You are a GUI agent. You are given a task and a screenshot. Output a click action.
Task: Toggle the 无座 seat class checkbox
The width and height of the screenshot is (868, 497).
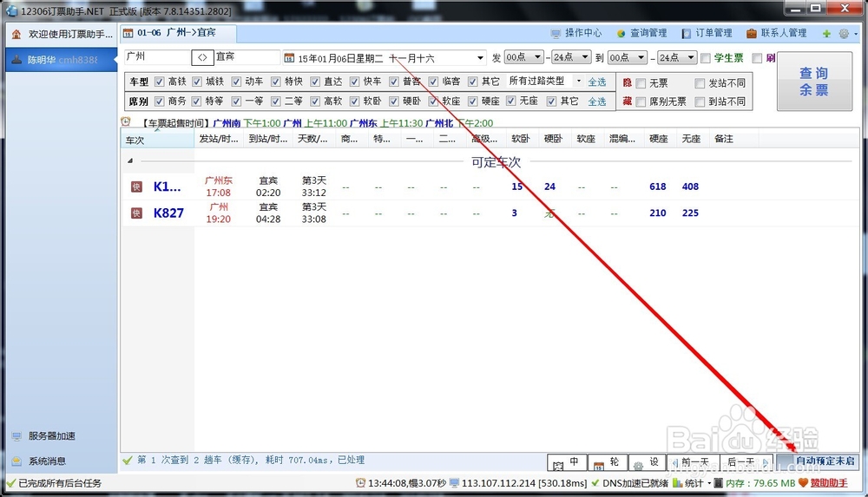[511, 101]
